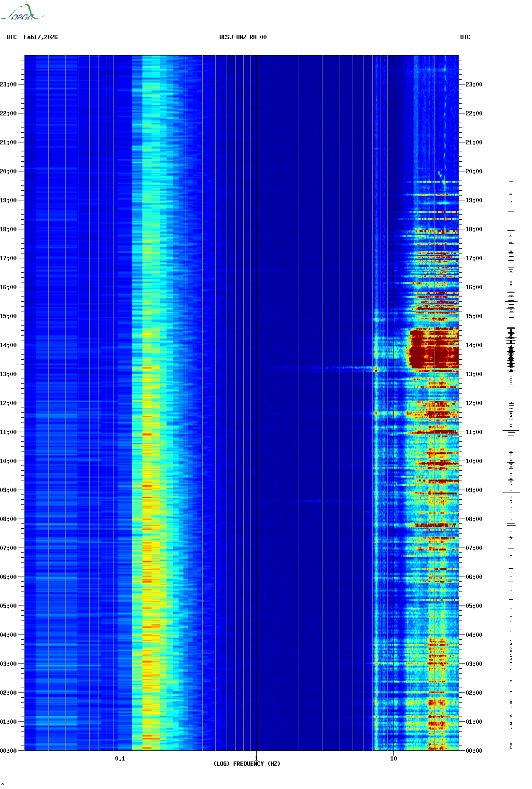This screenshot has width=532, height=789.
Task: Select 15:00 on the right time axis
Action: pyautogui.click(x=474, y=316)
